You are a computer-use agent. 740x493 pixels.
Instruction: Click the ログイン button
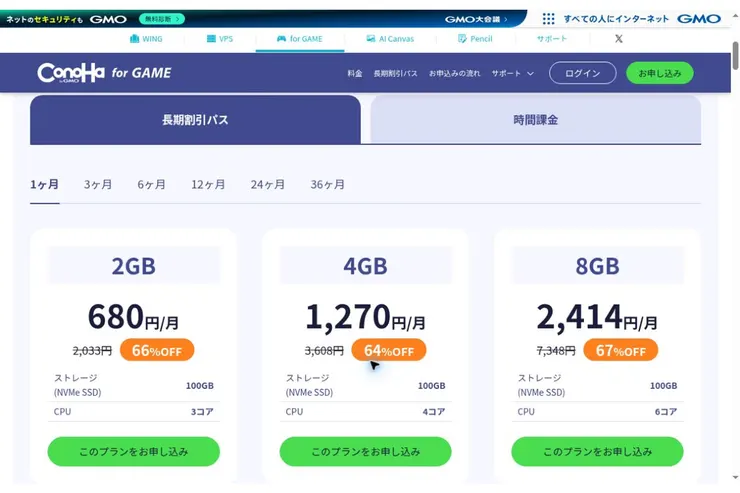click(x=582, y=73)
